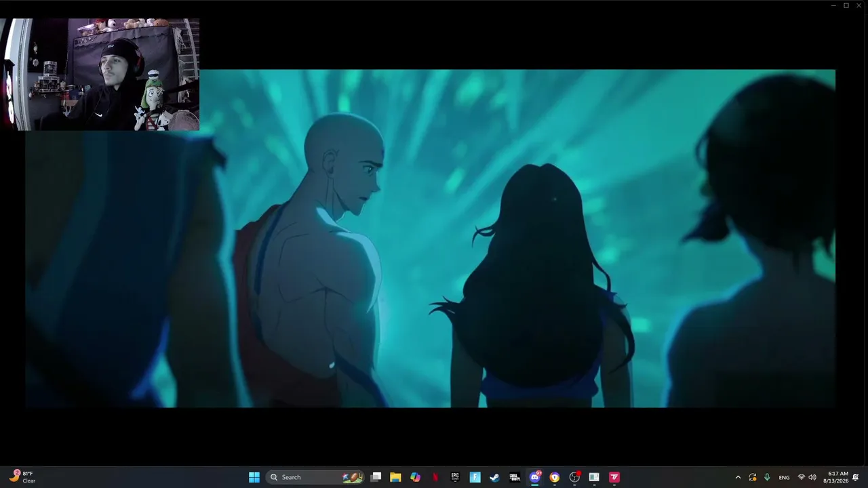Click the taskbar Search box
Image resolution: width=868 pixels, height=488 pixels.
click(x=316, y=477)
